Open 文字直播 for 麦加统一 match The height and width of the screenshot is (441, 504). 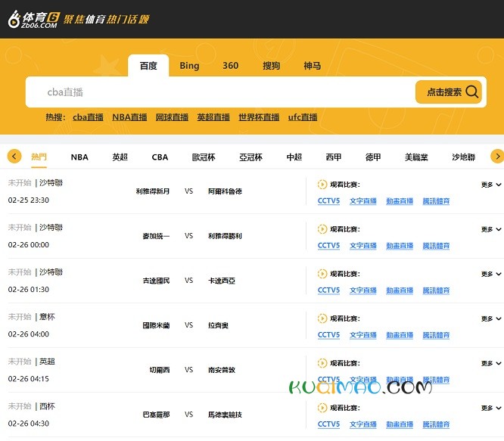[x=363, y=245]
